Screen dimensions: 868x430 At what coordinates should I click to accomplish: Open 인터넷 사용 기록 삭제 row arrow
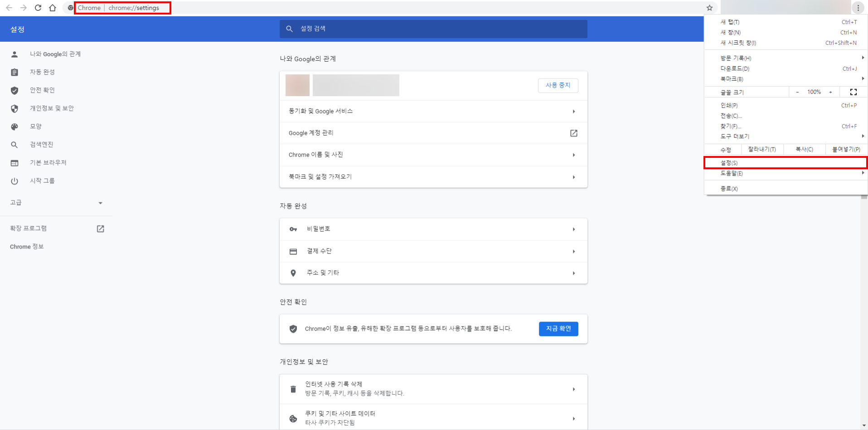coord(574,389)
